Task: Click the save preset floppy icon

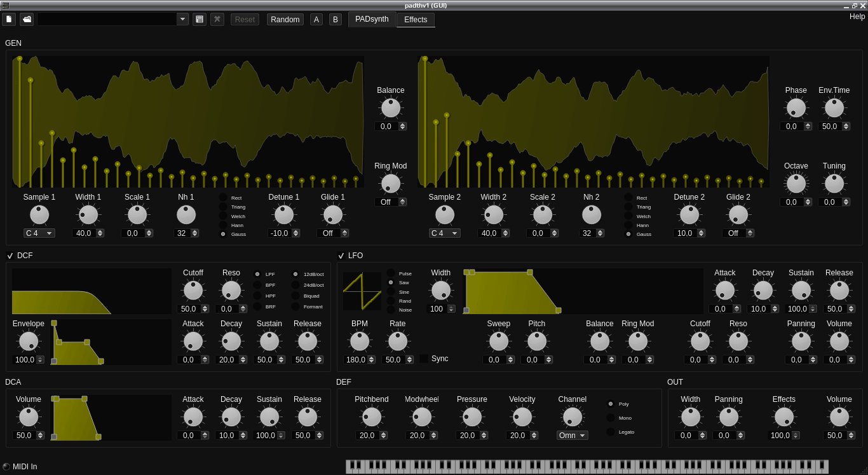Action: [x=200, y=19]
